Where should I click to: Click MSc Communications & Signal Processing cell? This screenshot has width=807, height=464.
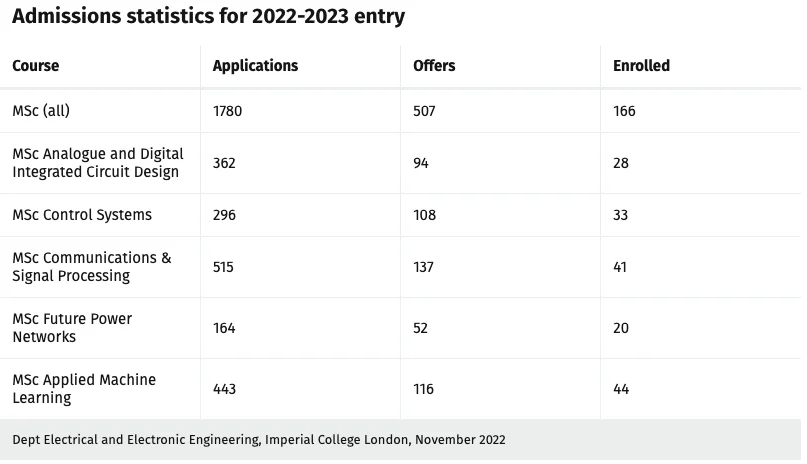pyautogui.click(x=91, y=267)
